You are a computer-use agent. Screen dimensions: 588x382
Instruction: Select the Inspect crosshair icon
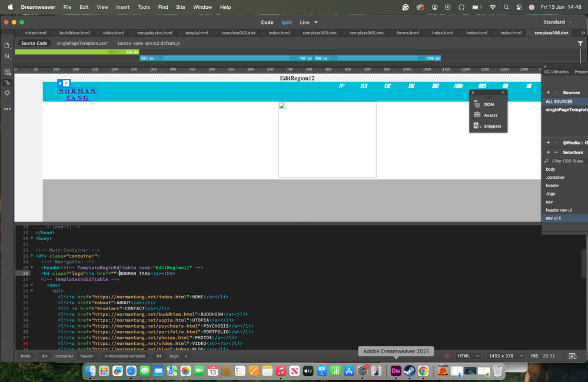pos(7,93)
